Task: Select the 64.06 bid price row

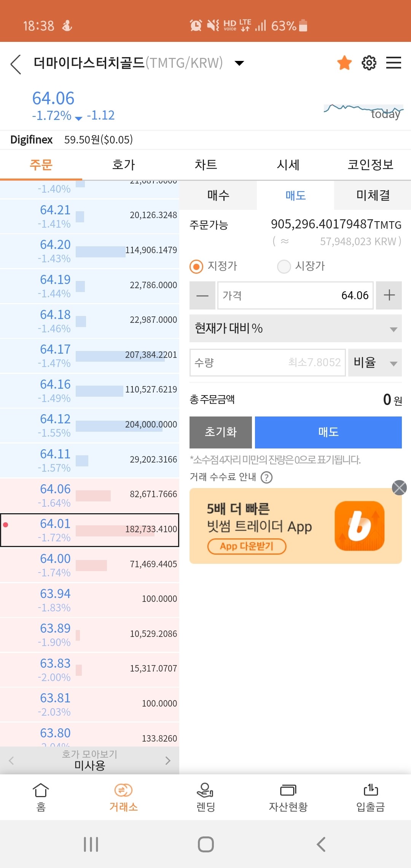Action: (x=89, y=495)
